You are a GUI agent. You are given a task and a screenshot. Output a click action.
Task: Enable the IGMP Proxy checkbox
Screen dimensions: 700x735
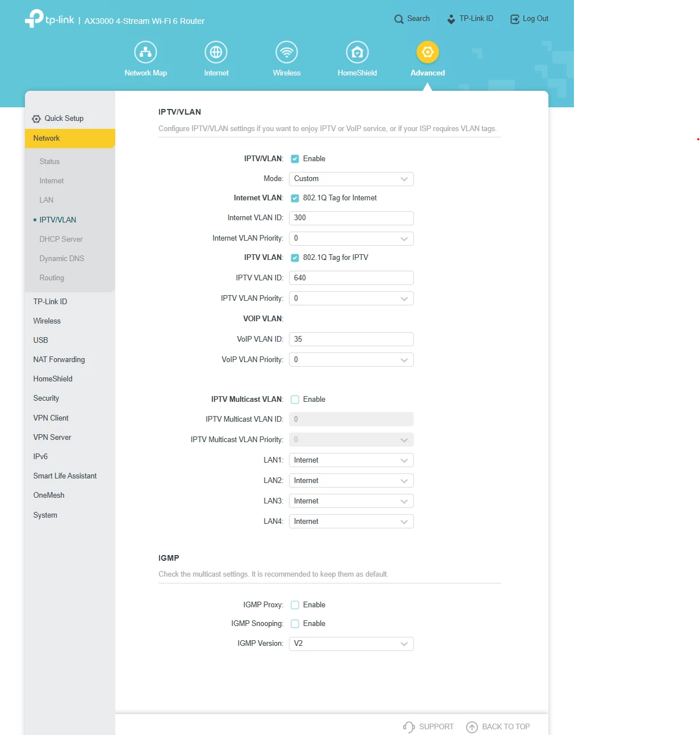click(x=295, y=605)
